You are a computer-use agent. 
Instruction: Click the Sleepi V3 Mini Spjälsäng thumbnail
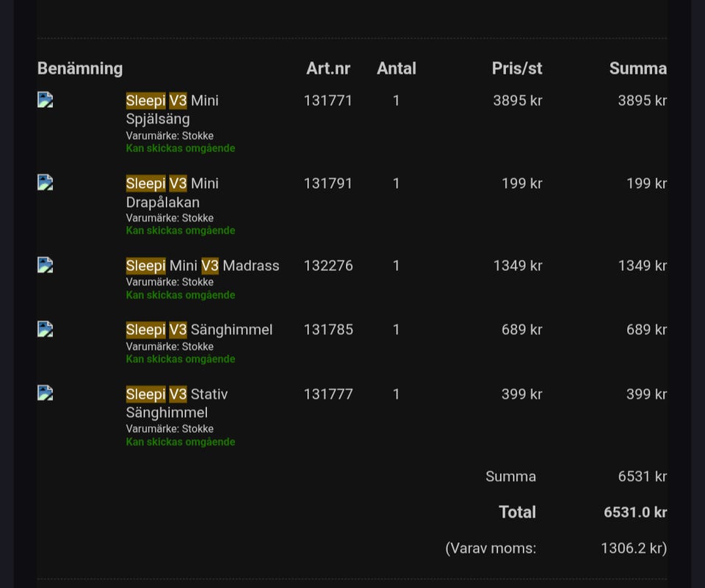click(46, 101)
